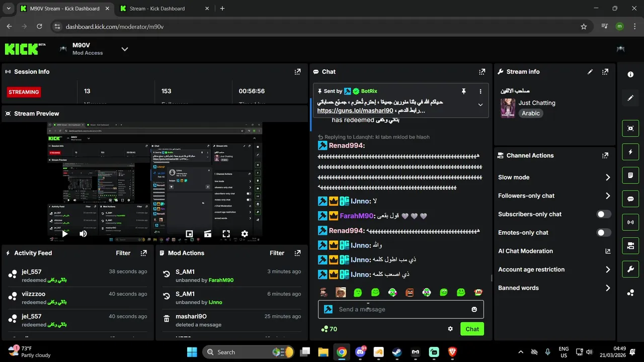This screenshot has height=362, width=644.
Task: Open Mod Actions Filter
Action: [x=277, y=253]
